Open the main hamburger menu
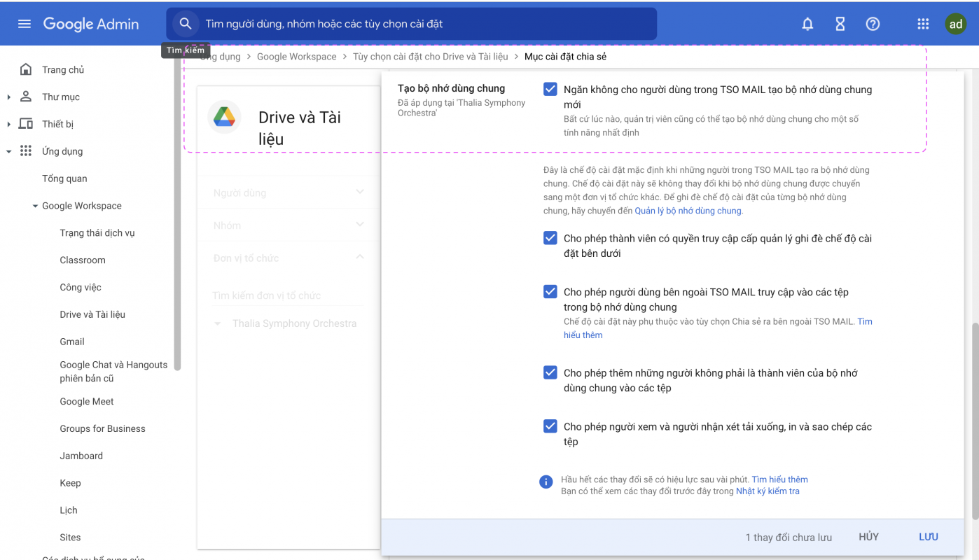The image size is (979, 560). tap(25, 24)
